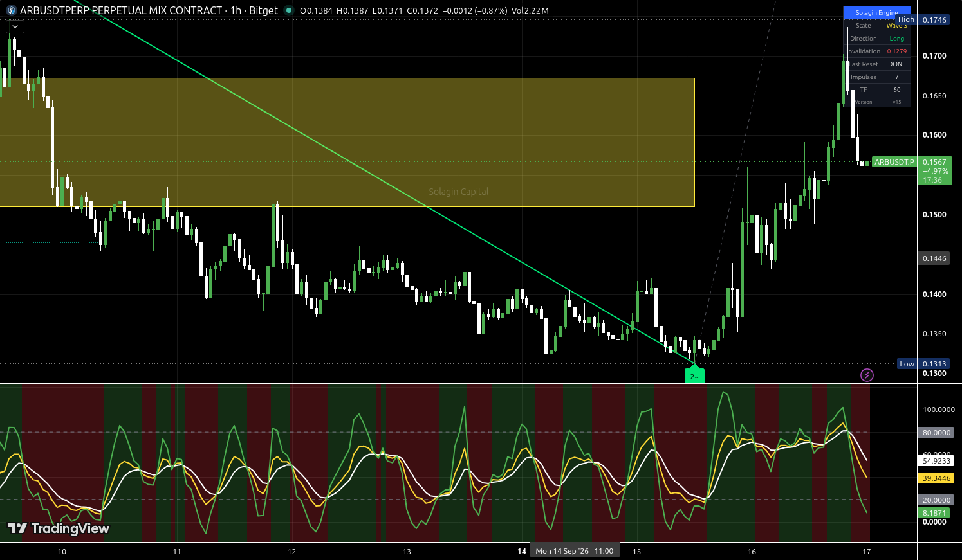Viewport: 962px width, 560px height.
Task: Click the 0.1350 price scale label
Action: pyautogui.click(x=934, y=334)
